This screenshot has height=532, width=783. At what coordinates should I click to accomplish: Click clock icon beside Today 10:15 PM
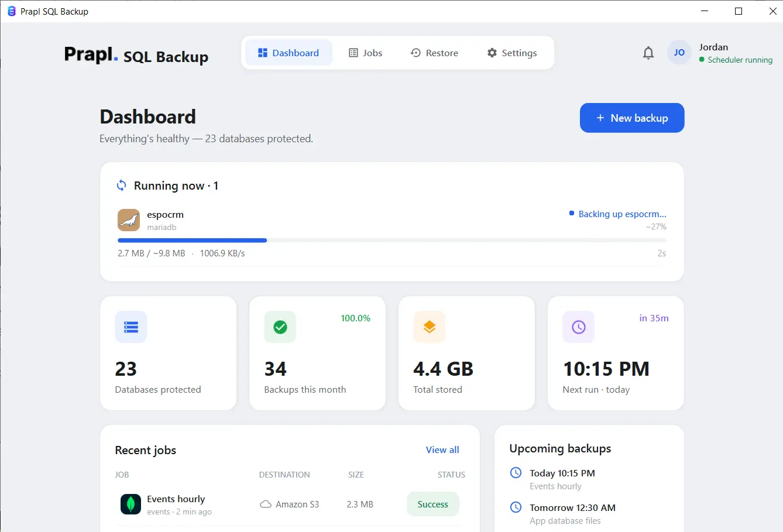(516, 473)
